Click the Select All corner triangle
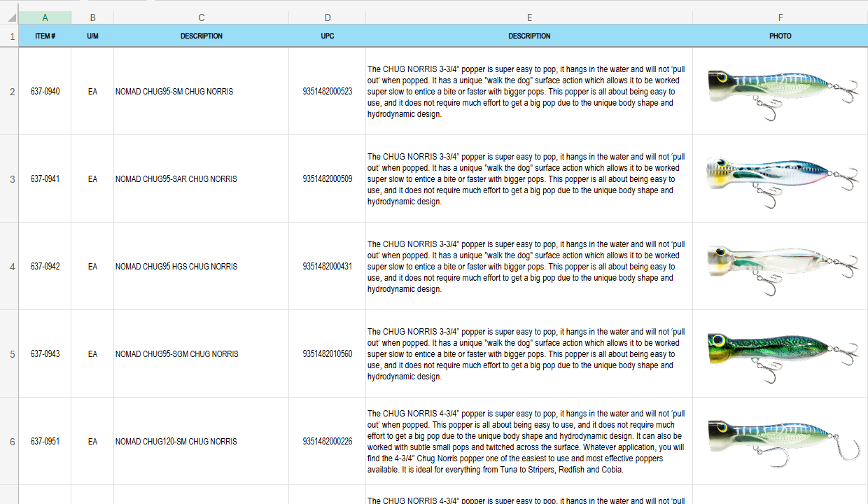The height and width of the screenshot is (504, 868). 13,17
